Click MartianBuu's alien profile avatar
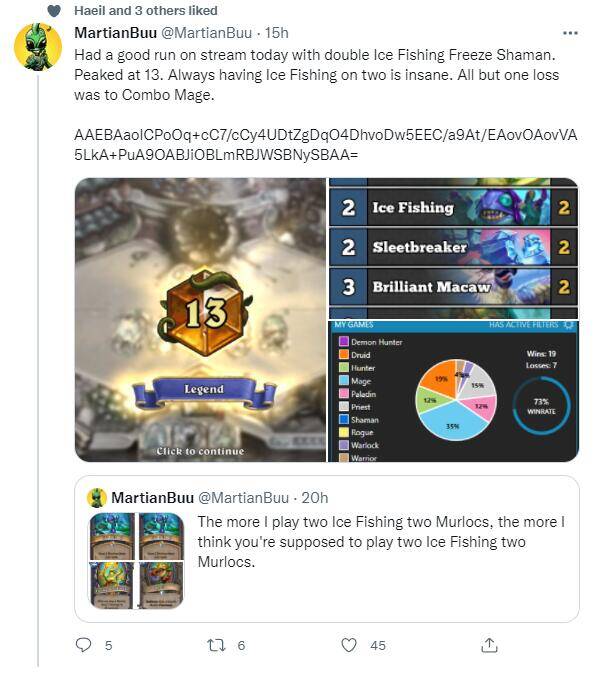The image size is (595, 673). click(x=38, y=46)
